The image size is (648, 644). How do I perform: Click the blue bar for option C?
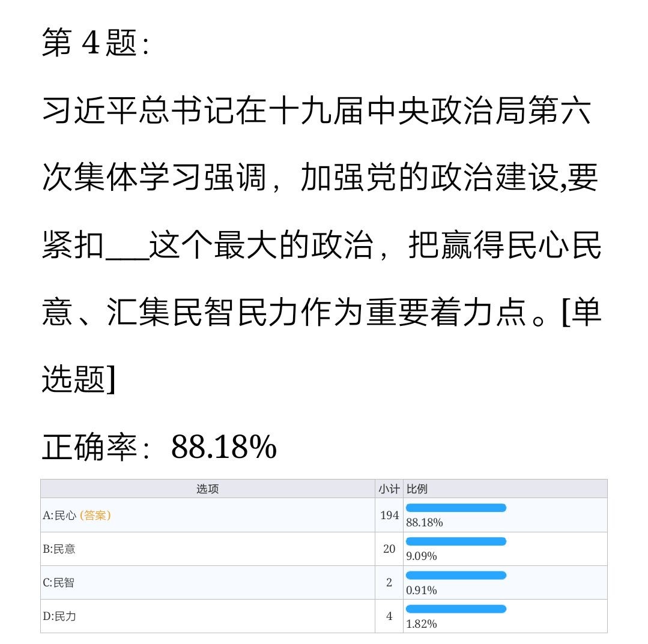[x=456, y=575]
